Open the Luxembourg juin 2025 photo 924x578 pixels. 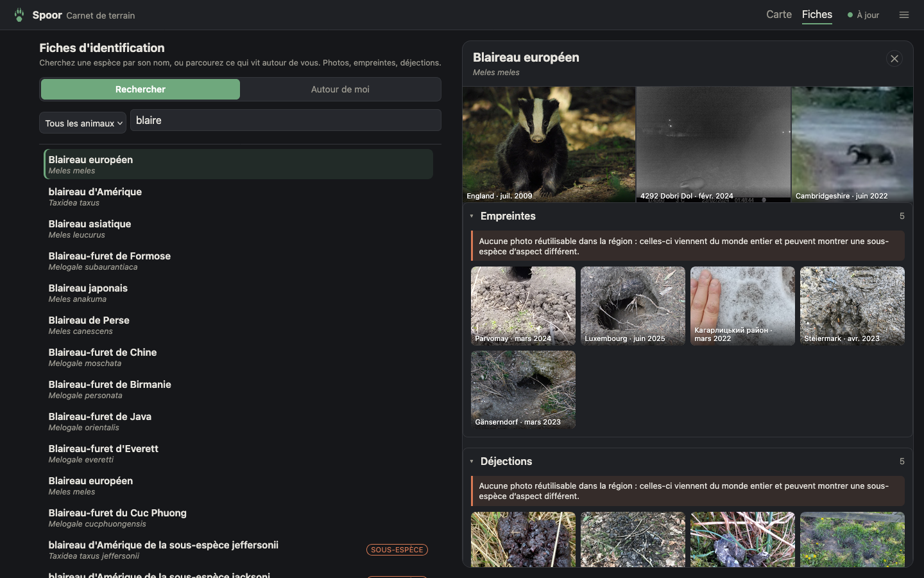tap(633, 306)
